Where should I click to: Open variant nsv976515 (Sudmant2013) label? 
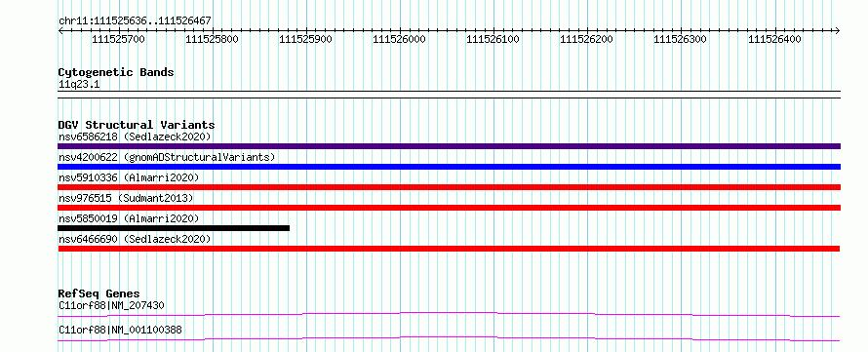pyautogui.click(x=126, y=198)
